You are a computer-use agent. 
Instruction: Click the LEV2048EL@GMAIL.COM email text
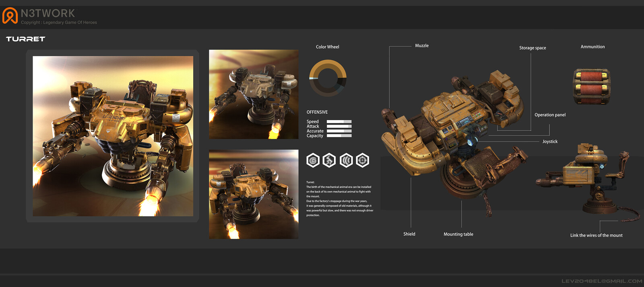click(602, 281)
